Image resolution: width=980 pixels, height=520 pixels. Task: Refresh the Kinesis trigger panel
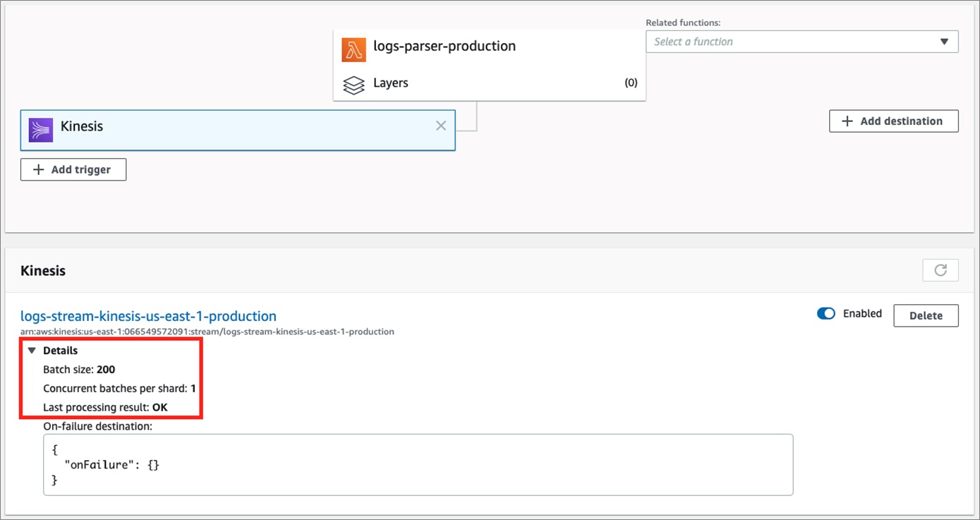tap(940, 270)
